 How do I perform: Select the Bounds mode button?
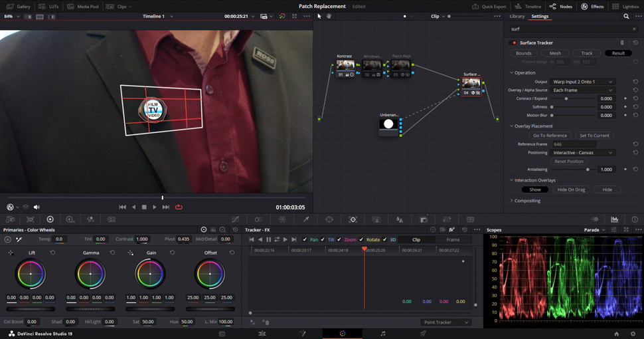coord(524,53)
